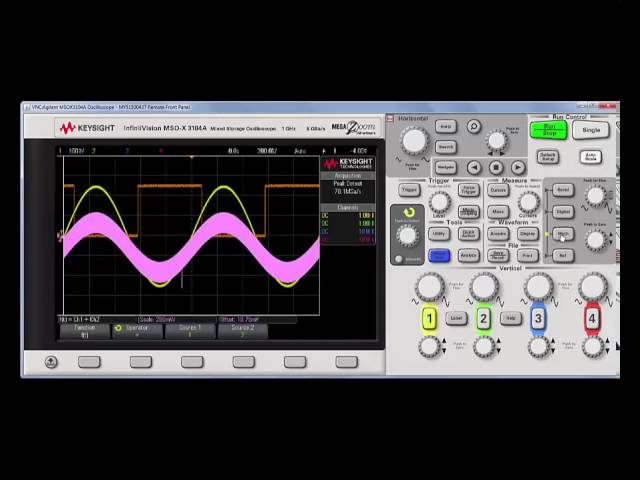Click the navigate forward arrow button
Viewport: 640px width, 480px height.
tap(518, 167)
